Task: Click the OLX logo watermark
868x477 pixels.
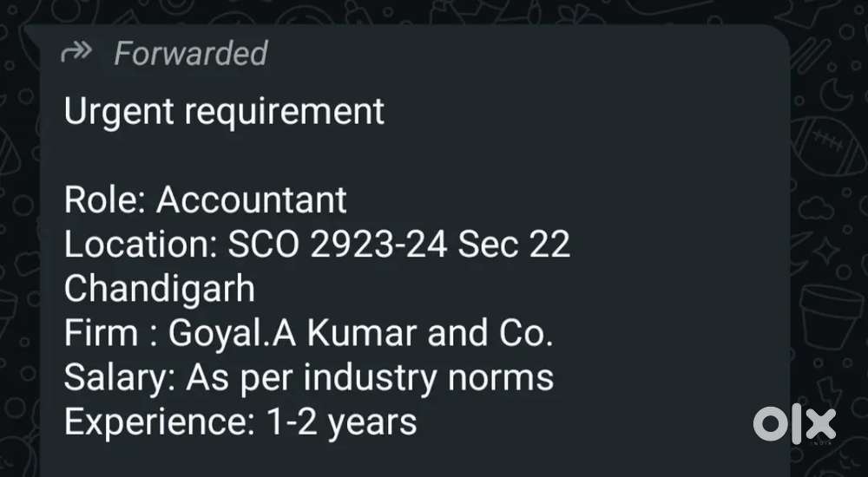Action: (793, 422)
